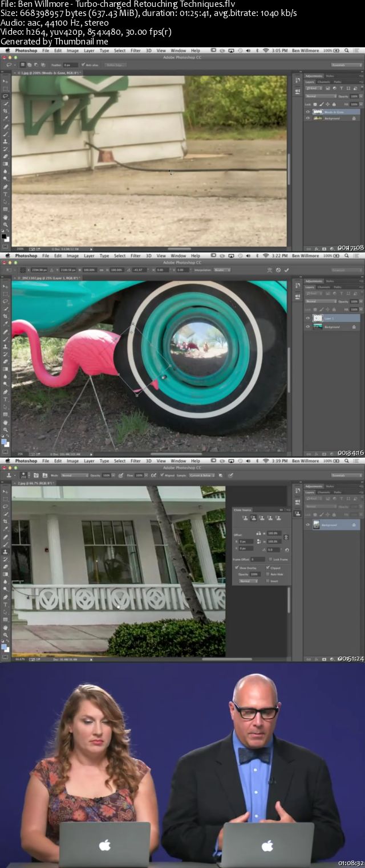The image size is (365, 868).
Task: Select the Crop tool in the Weeds-b-Gone screenshot
Action: pyautogui.click(x=5, y=111)
